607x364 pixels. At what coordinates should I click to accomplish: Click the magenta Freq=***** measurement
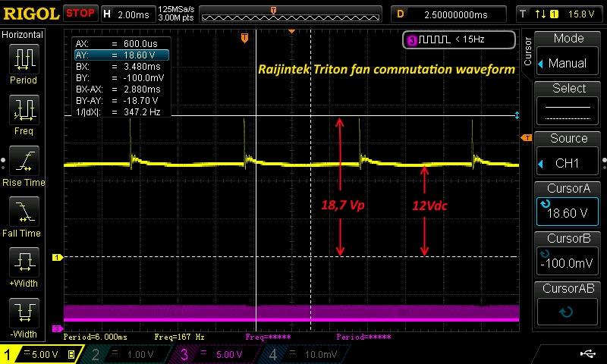[268, 337]
